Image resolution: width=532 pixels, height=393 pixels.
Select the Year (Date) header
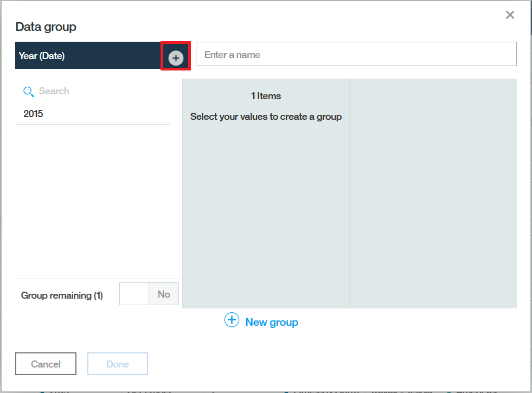pyautogui.click(x=88, y=56)
